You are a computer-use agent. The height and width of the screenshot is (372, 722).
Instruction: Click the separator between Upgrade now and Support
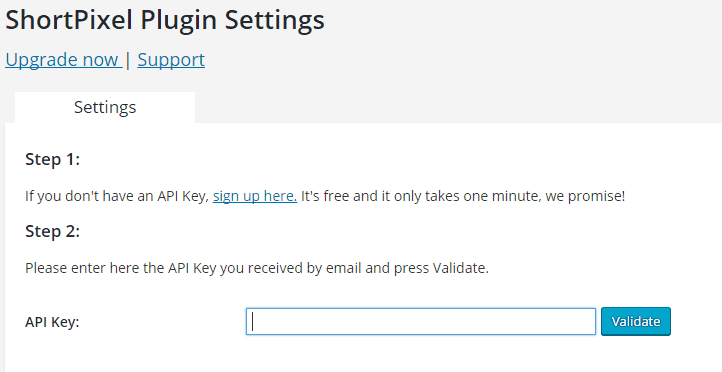[128, 60]
